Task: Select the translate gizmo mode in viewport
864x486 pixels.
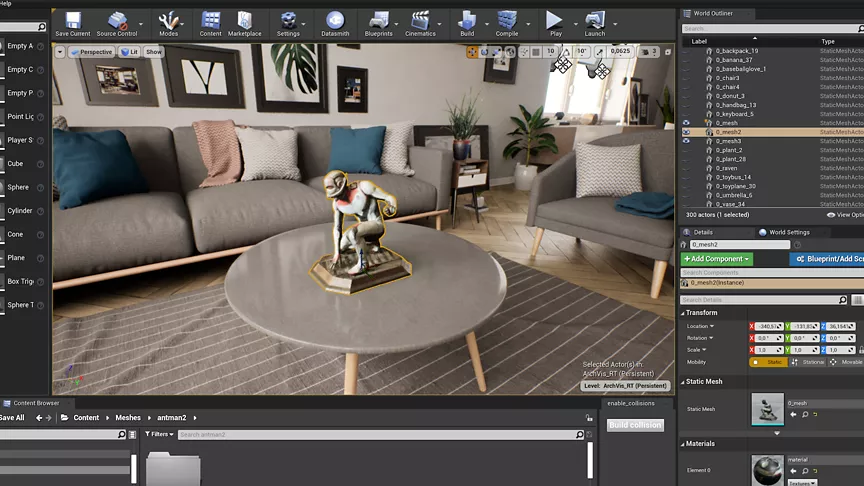Action: 472,52
